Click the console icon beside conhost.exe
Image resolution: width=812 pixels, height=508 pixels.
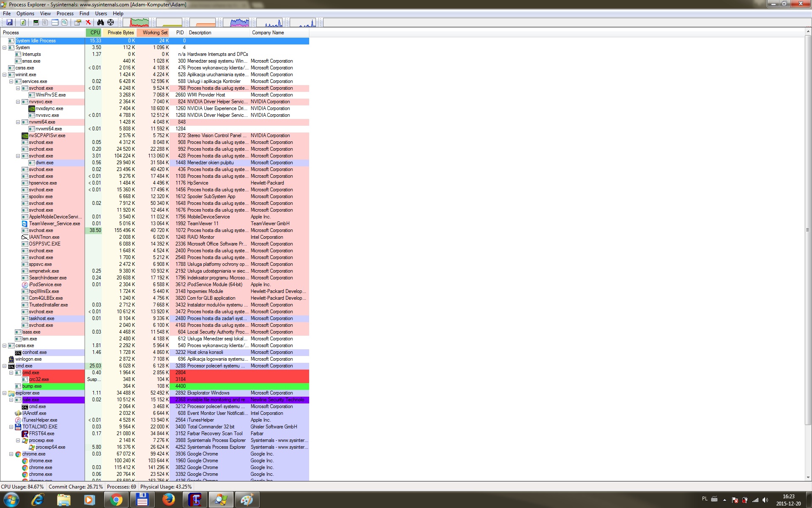pos(18,352)
